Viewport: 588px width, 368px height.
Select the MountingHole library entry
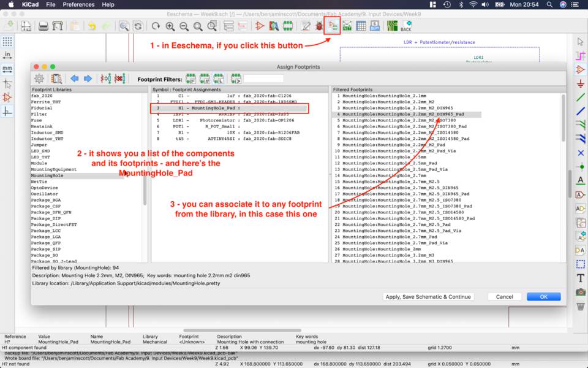pyautogui.click(x=77, y=175)
